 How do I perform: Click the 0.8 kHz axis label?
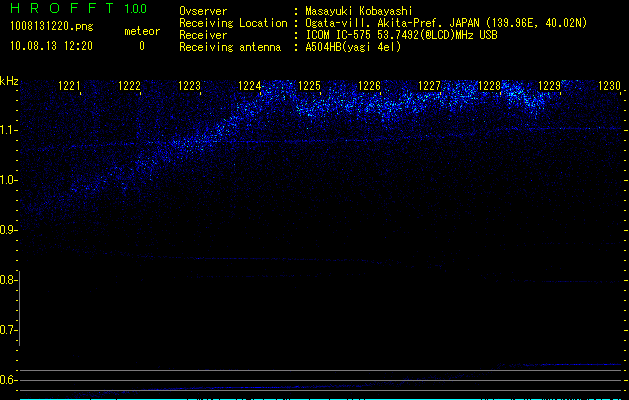click(8, 280)
